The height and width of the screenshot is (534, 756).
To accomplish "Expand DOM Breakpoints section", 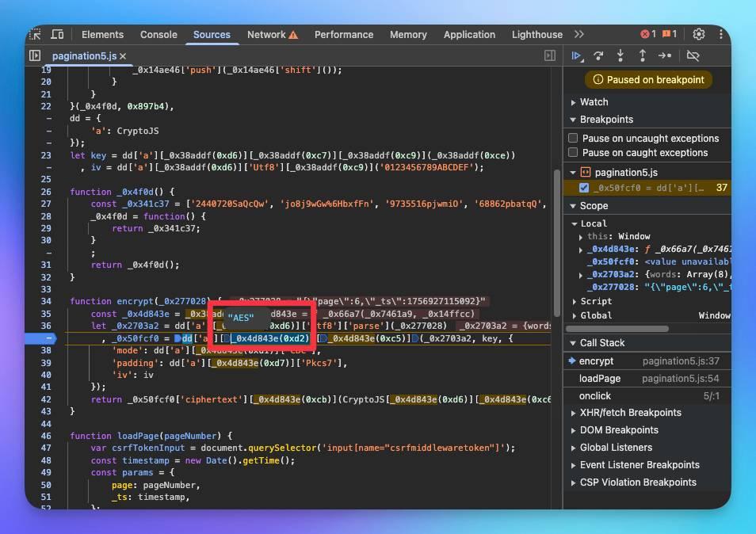I will [x=573, y=430].
